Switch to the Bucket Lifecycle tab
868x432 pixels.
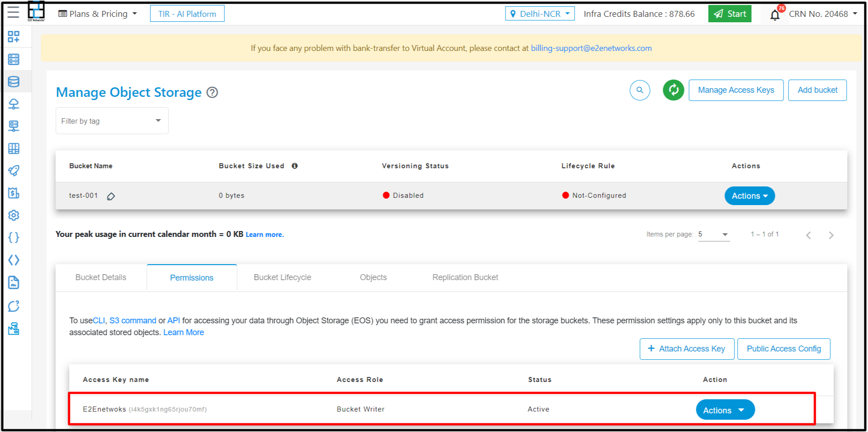click(x=283, y=277)
